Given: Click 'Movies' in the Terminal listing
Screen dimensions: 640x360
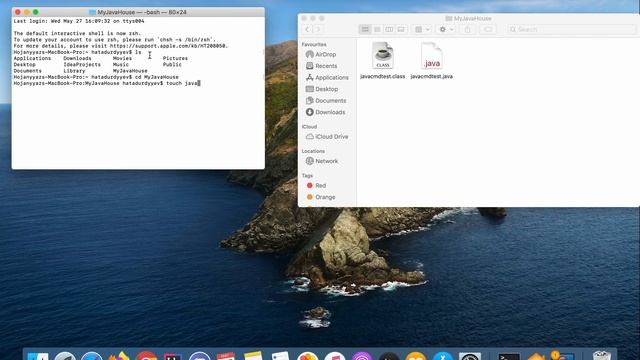Looking at the screenshot, I should (x=122, y=58).
